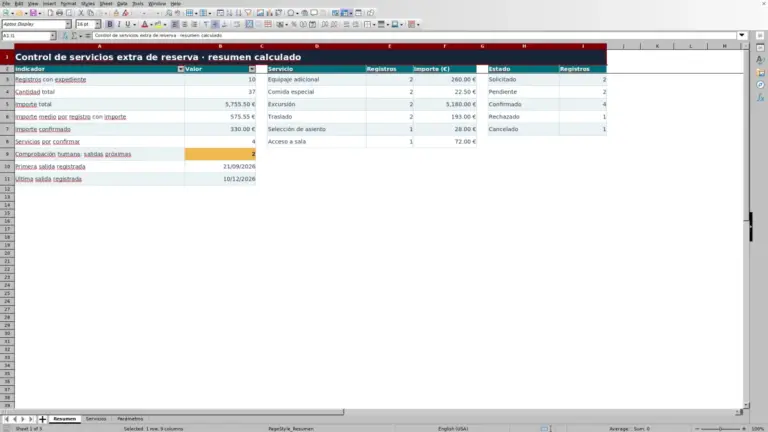768x432 pixels.
Task: Toggle Bold formatting
Action: coord(110,24)
